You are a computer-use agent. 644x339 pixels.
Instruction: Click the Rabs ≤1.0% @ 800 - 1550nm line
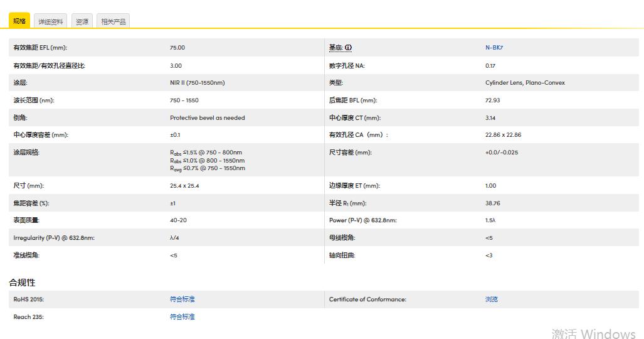coord(208,161)
